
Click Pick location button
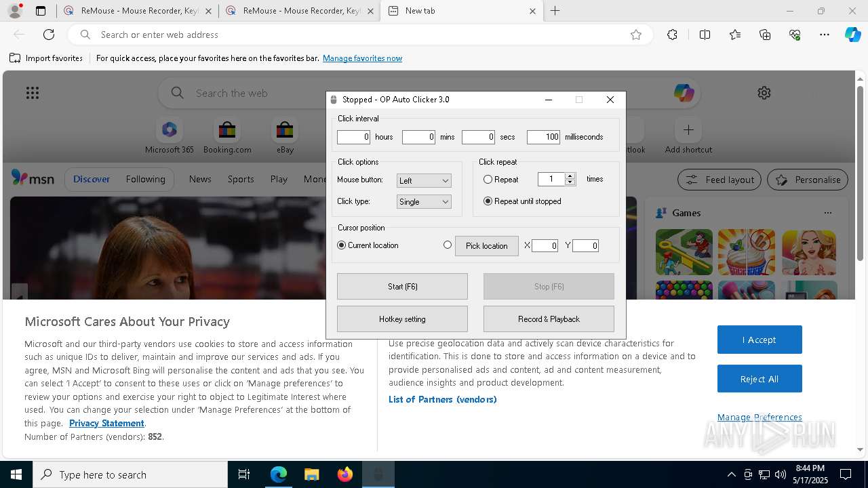pyautogui.click(x=487, y=246)
